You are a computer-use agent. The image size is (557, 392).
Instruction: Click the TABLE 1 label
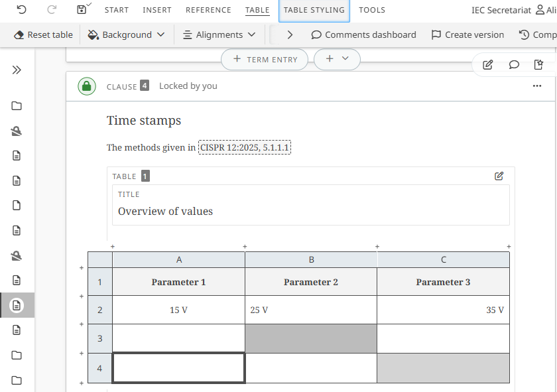point(131,176)
